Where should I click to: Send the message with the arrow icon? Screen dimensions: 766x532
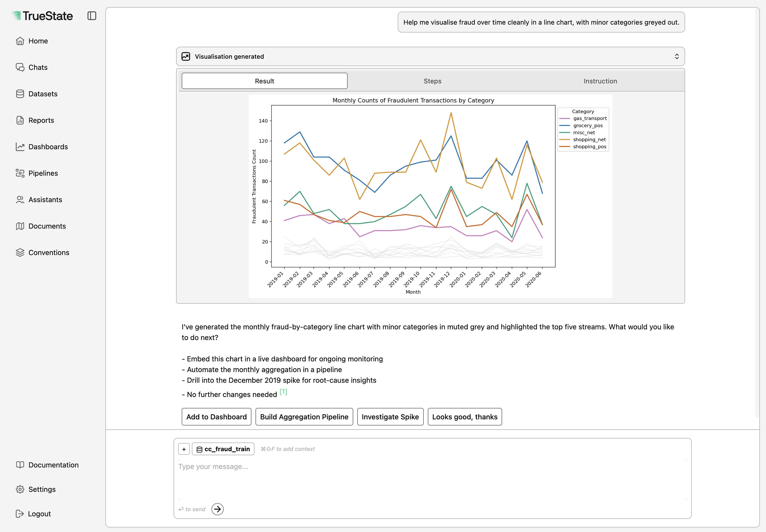coord(218,509)
